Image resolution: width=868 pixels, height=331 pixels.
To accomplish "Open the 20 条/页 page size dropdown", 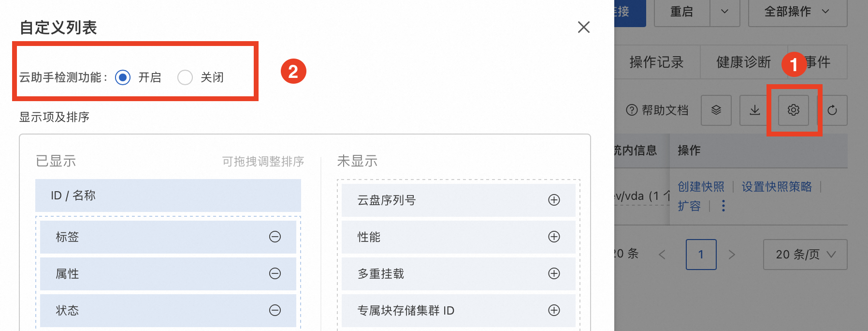I will click(x=805, y=255).
